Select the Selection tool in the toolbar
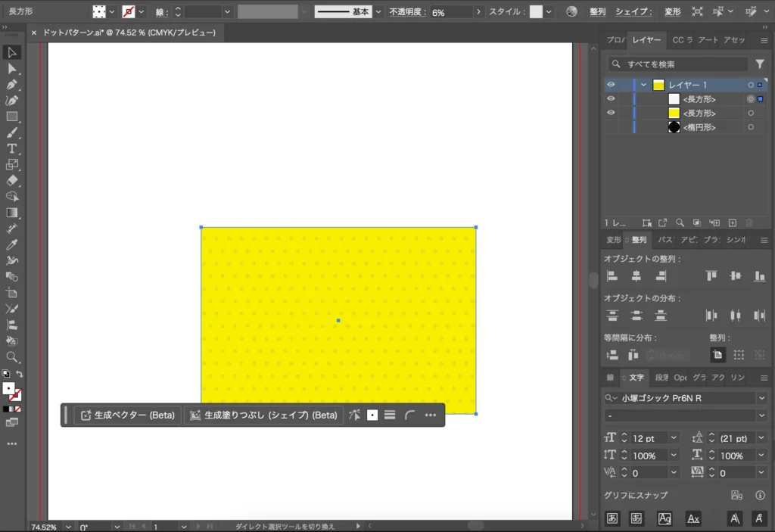This screenshot has width=775, height=532. [11, 52]
